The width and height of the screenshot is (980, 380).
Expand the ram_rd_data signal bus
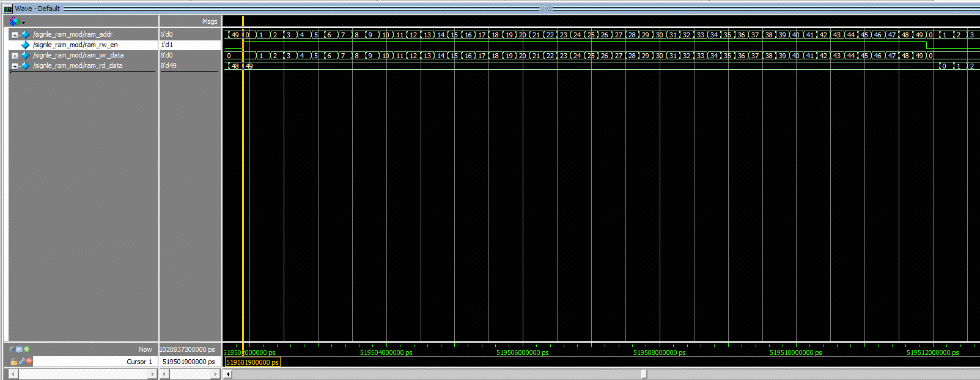pyautogui.click(x=15, y=66)
